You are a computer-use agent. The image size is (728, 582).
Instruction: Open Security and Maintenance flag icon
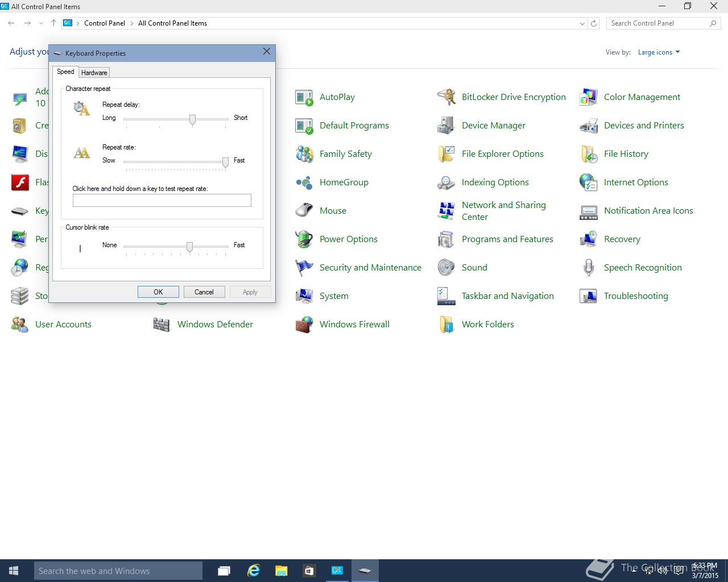tap(304, 268)
